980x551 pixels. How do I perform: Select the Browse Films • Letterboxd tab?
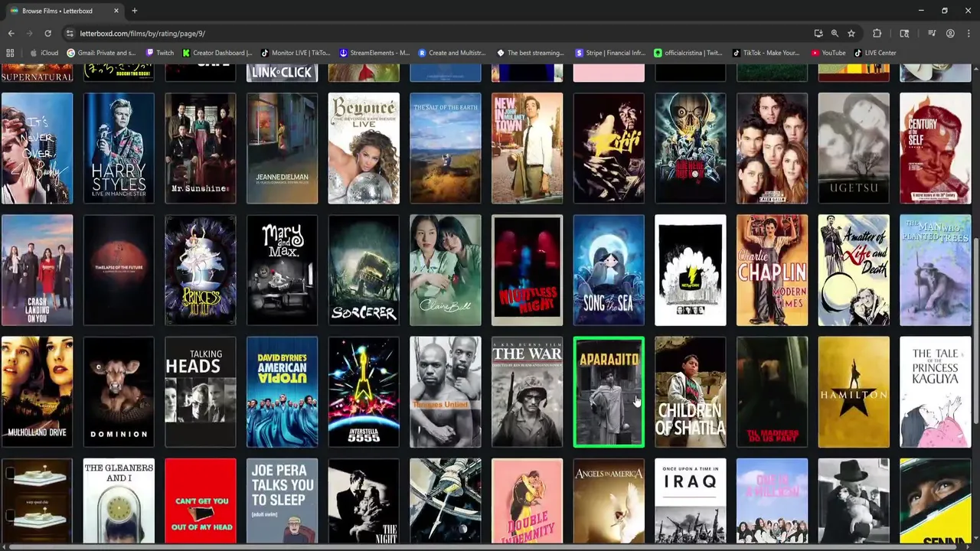(64, 11)
